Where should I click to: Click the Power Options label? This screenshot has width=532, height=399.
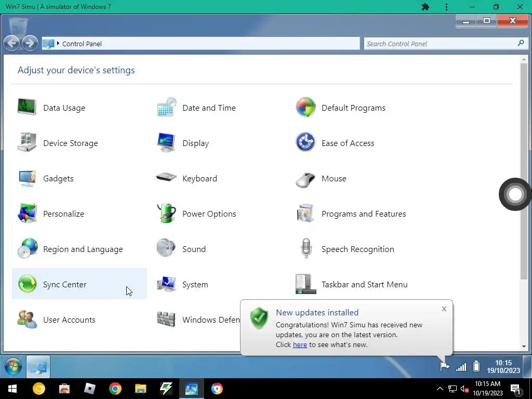[209, 214]
